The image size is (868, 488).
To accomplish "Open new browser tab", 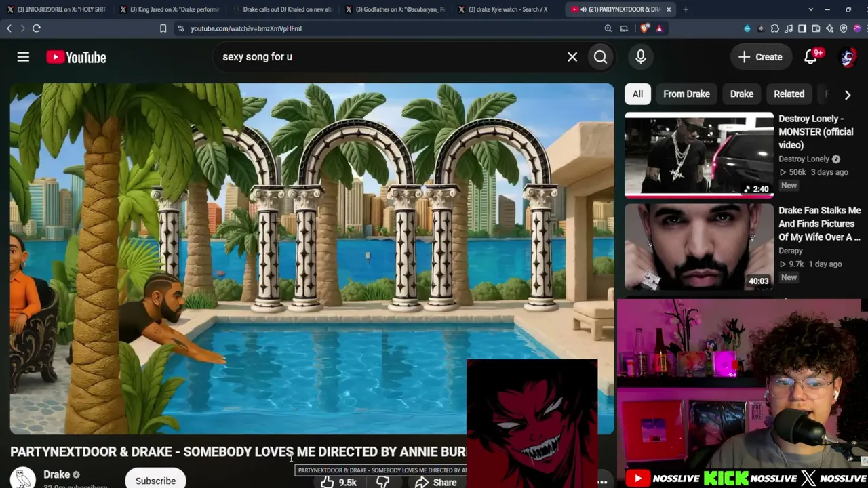I will [x=686, y=9].
